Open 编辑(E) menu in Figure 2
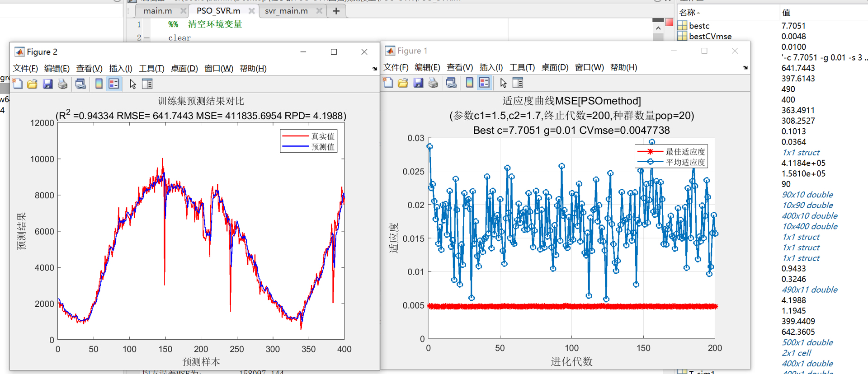The height and width of the screenshot is (374, 868). pos(57,69)
